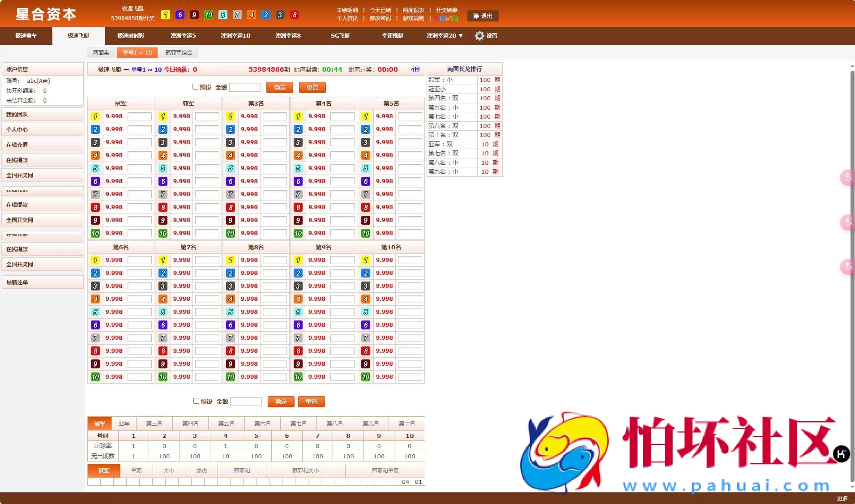Switch to the 亚军 statistics tab

(124, 423)
